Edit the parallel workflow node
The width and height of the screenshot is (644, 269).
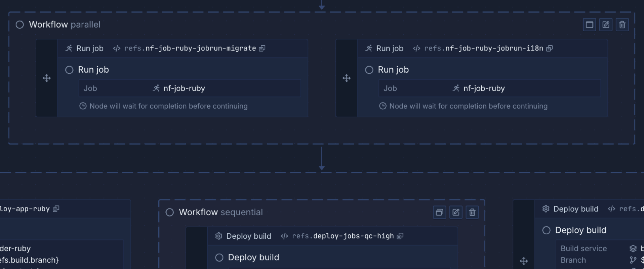(606, 25)
